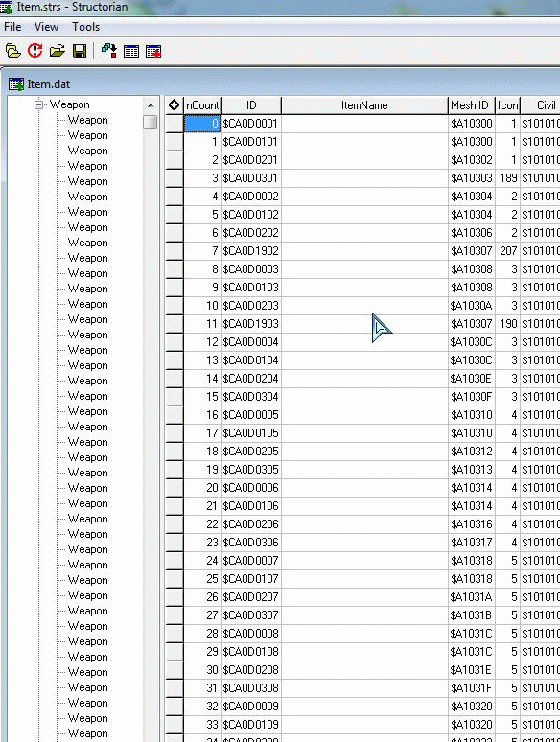The image size is (560, 742).
Task: Collapse the top-level Weapon tree node
Action: pos(38,104)
